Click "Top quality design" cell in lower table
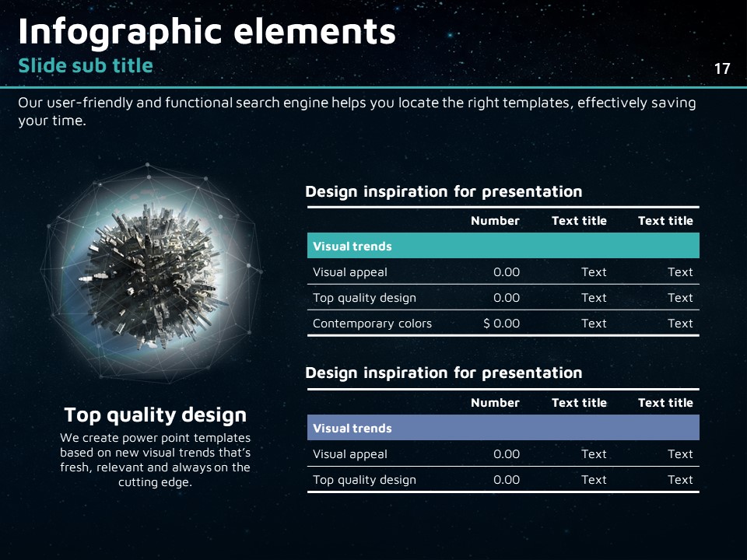747x560 pixels. tap(364, 480)
